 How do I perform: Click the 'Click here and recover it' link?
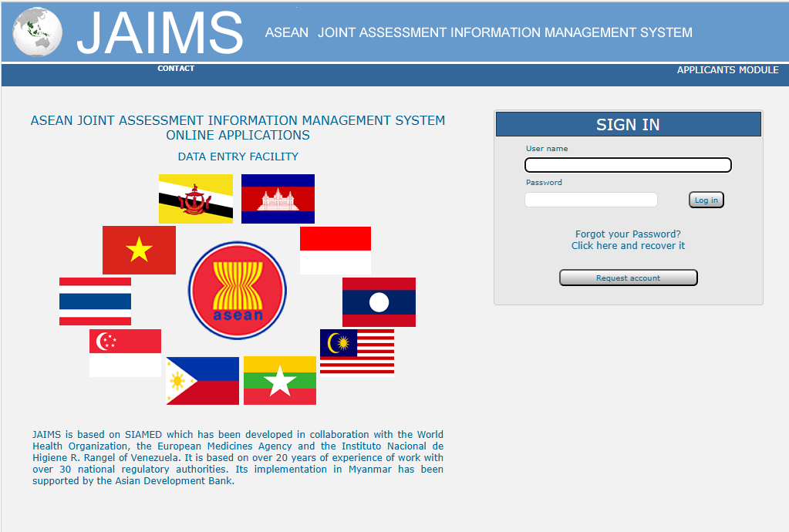(x=628, y=245)
